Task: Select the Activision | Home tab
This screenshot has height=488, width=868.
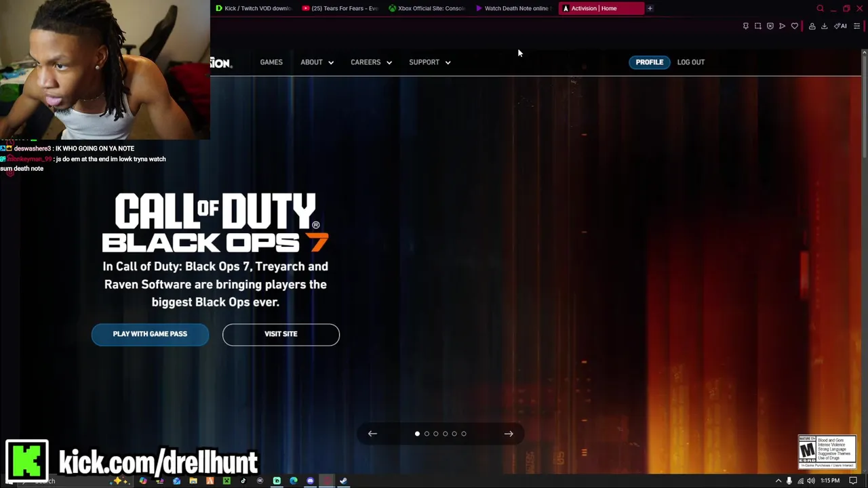Action: 600,8
